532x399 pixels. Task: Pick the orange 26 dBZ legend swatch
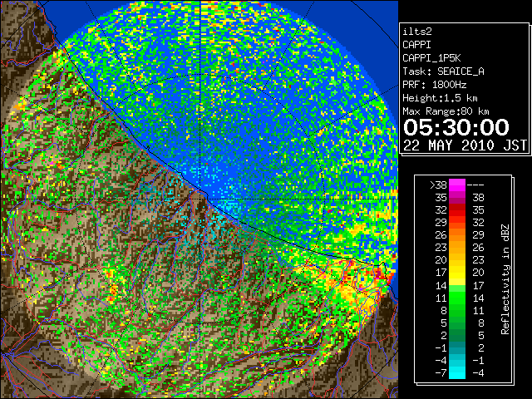pos(457,235)
